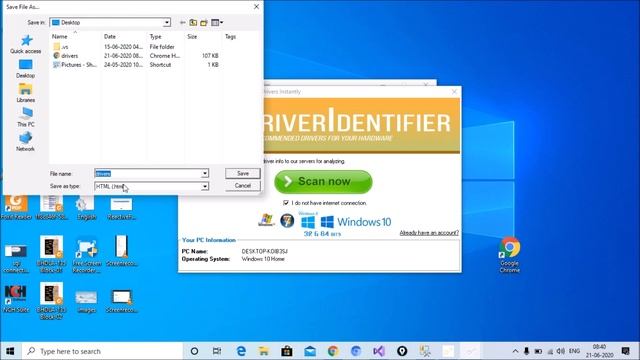The image size is (640, 360).
Task: Select This PC in the places bar
Action: tap(26, 118)
